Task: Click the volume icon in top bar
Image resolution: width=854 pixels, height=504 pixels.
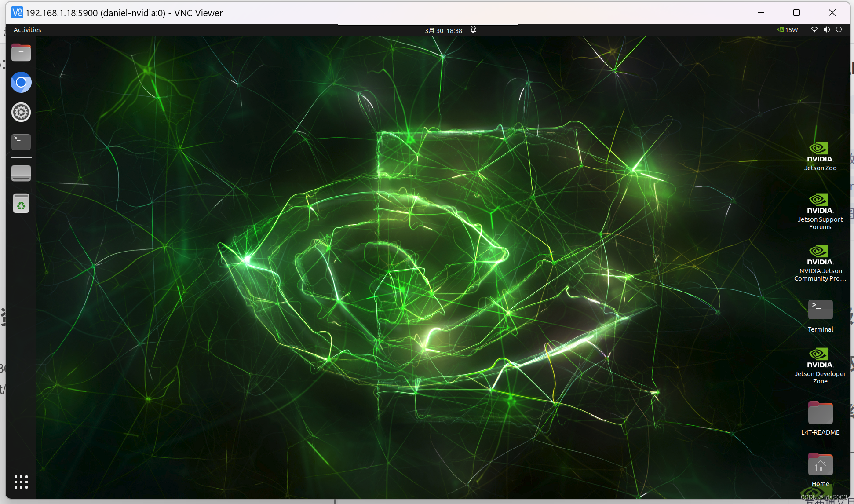Action: [827, 29]
